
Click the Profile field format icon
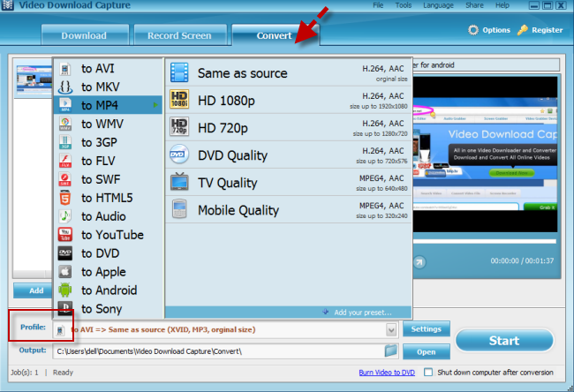pyautogui.click(x=60, y=331)
